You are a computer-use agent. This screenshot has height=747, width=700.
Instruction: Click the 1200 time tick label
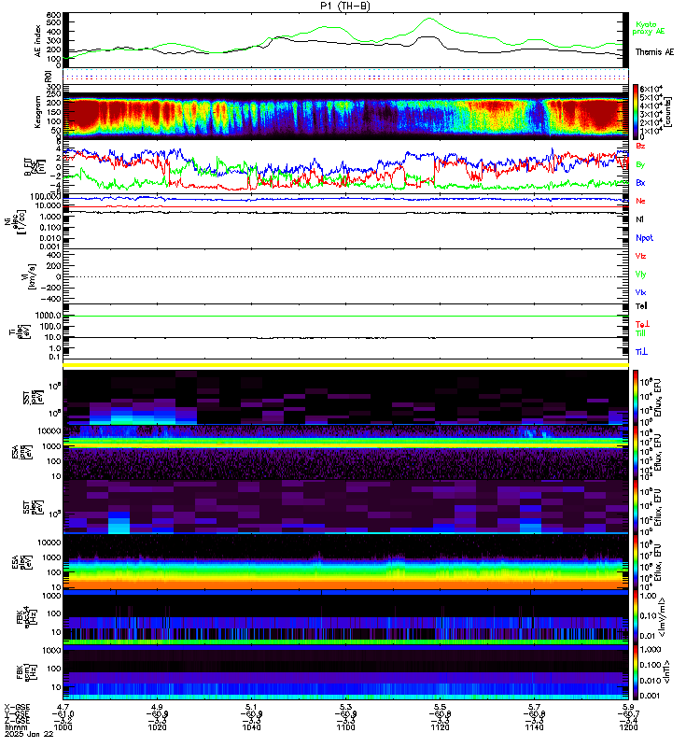(x=628, y=727)
